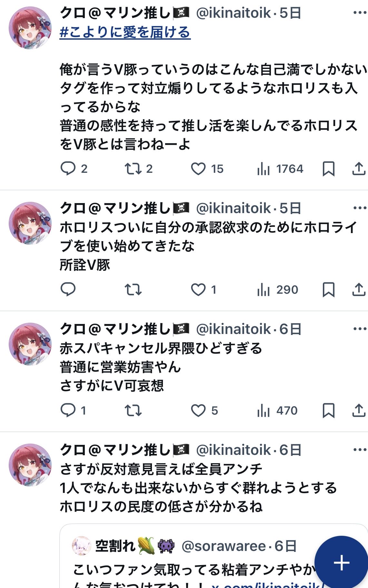Open more options for the 全員アンチ tweet
Viewport: 368px width, 588px height.
(x=360, y=450)
